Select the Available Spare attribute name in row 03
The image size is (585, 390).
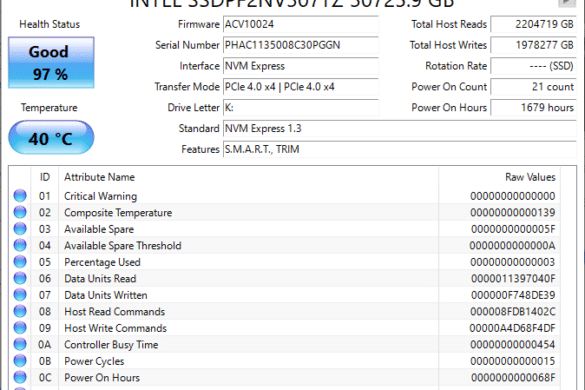99,229
